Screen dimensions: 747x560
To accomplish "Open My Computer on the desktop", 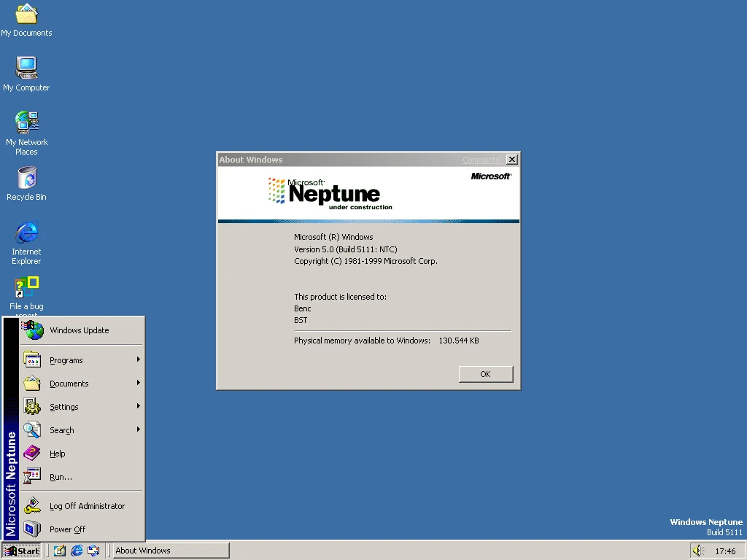I will pyautogui.click(x=26, y=71).
